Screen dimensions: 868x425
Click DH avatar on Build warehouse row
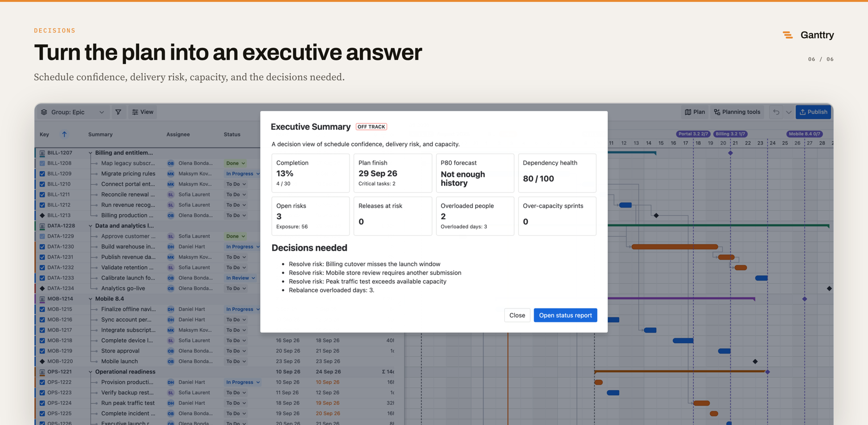point(171,246)
